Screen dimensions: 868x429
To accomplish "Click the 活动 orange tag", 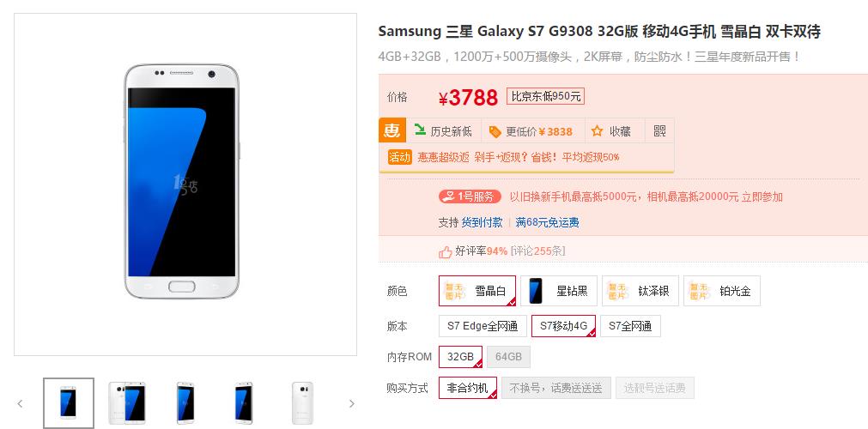I will click(400, 157).
